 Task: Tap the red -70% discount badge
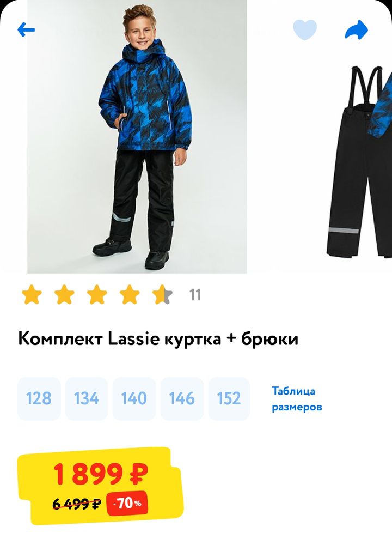(127, 503)
